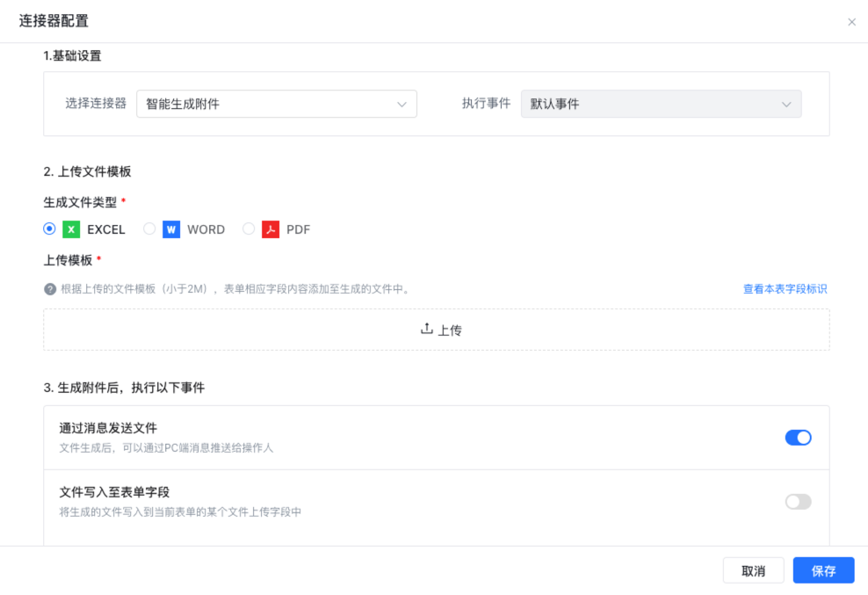Open the 查看本表字段标识 link
Screen dimensions: 868x595
click(785, 289)
